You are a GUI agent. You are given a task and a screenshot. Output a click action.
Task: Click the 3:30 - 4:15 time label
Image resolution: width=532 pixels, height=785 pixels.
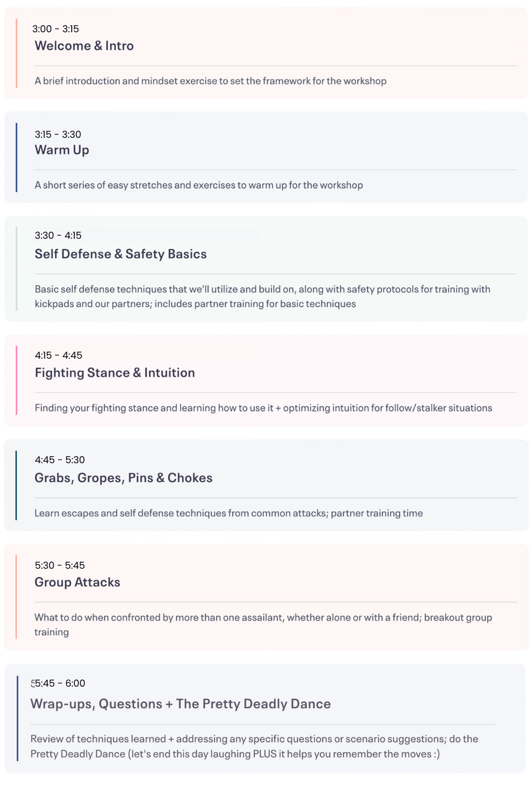coord(58,235)
